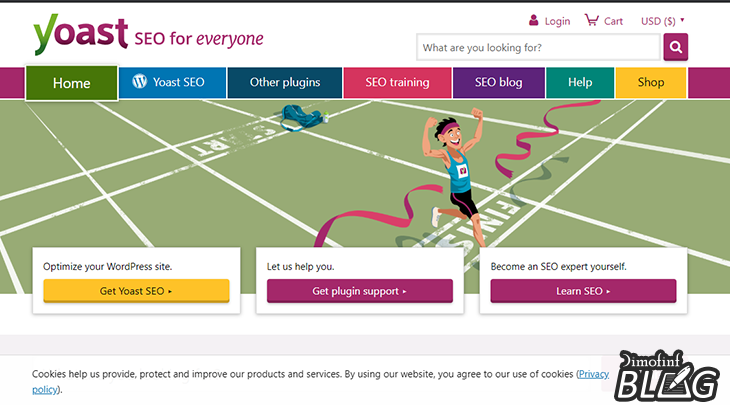The height and width of the screenshot is (407, 730).
Task: Click the WordPress logo in Yoast SEO tab
Action: pyautogui.click(x=140, y=81)
